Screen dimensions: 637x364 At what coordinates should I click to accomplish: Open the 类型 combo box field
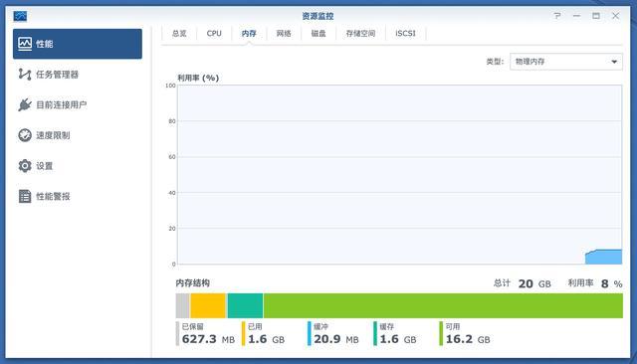pyautogui.click(x=566, y=62)
